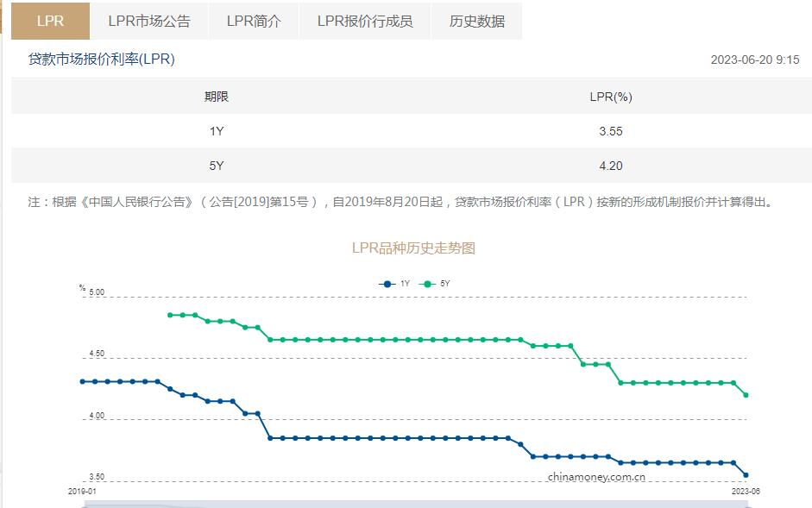Click the data zoom slider below chart

414,504
